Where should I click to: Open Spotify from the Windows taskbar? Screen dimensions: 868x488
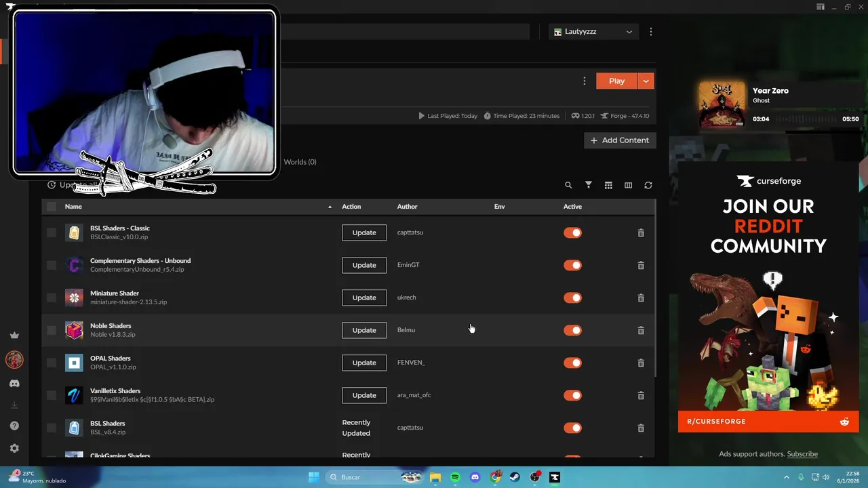coord(455,477)
